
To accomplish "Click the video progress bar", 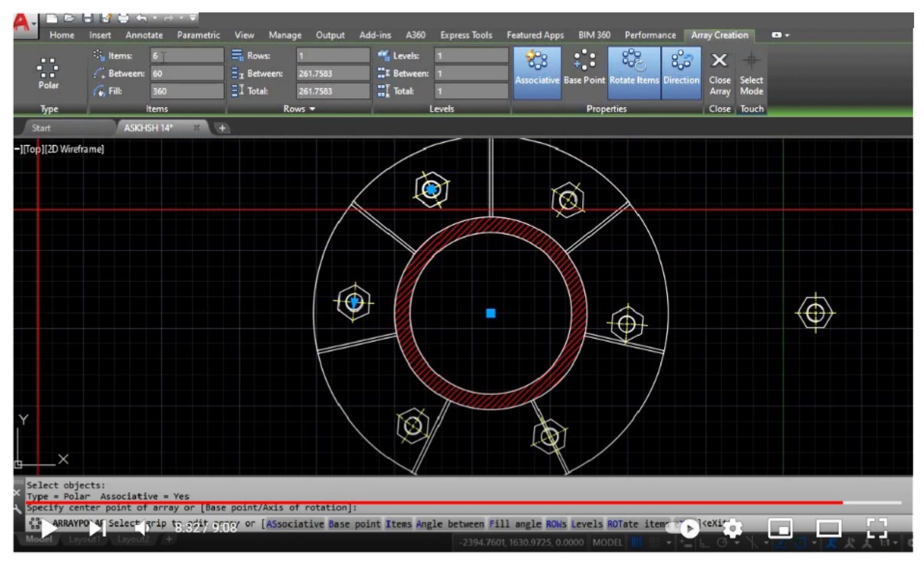I will (450, 502).
